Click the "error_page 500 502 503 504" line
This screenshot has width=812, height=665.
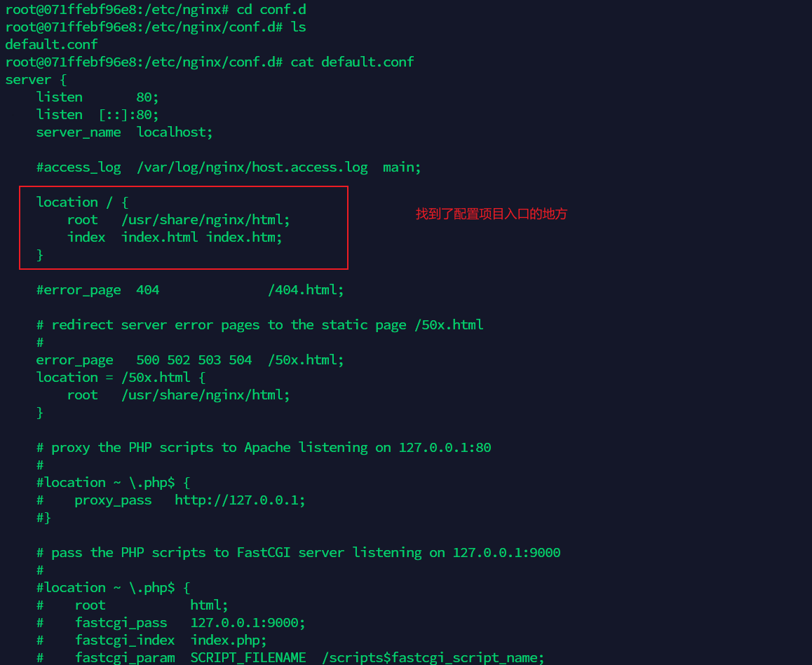click(x=190, y=360)
